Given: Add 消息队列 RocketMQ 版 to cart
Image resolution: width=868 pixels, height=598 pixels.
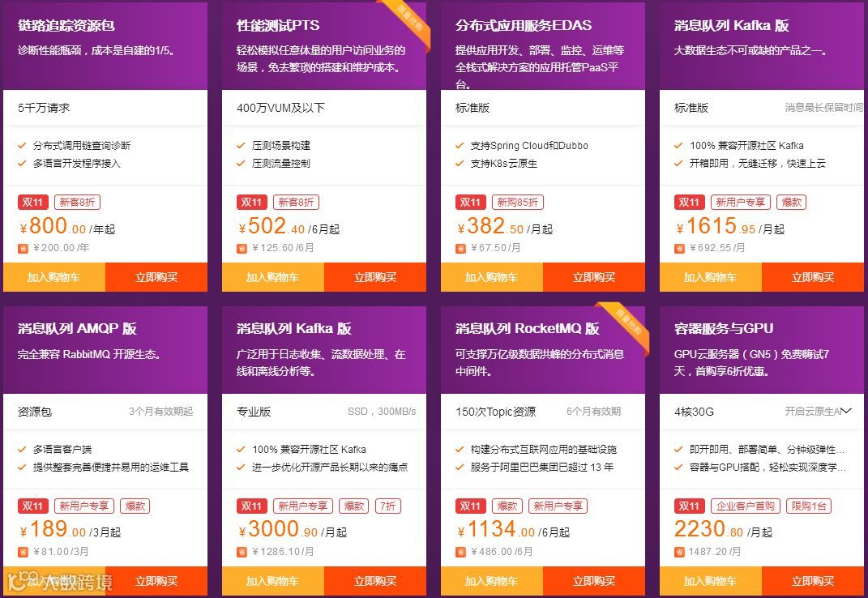Looking at the screenshot, I should (x=492, y=581).
